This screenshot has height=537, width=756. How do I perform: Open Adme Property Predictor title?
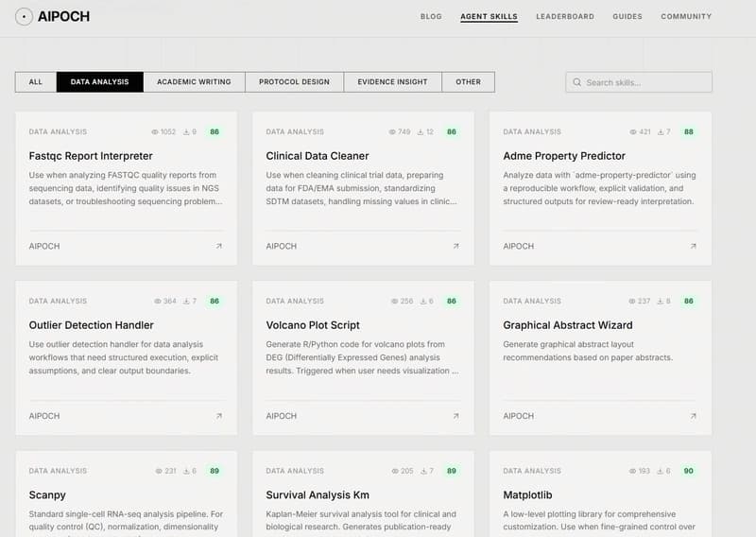click(564, 156)
